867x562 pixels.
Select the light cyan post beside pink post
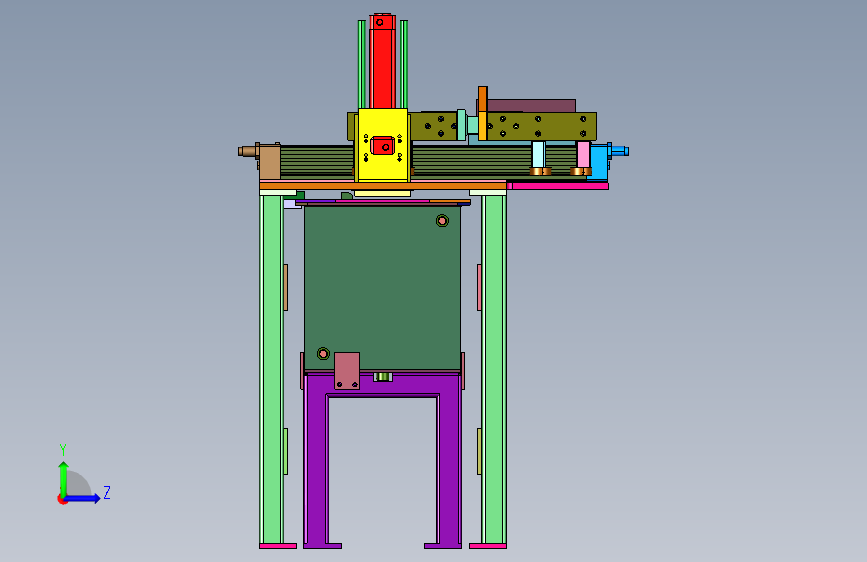[x=539, y=154]
